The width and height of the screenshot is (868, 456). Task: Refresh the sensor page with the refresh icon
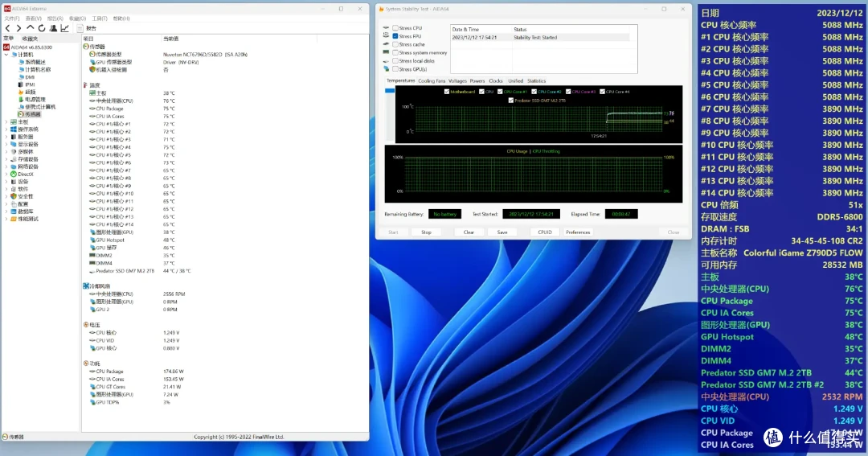click(42, 27)
